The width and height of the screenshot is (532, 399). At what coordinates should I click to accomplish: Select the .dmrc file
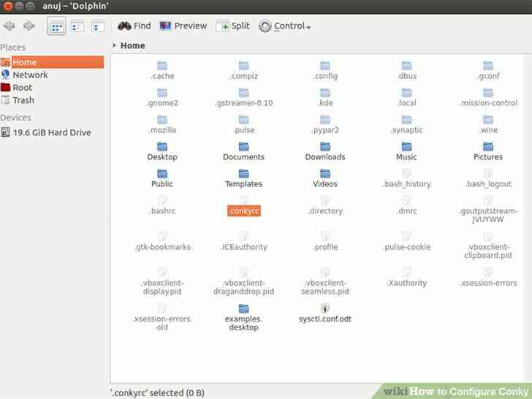(x=406, y=206)
